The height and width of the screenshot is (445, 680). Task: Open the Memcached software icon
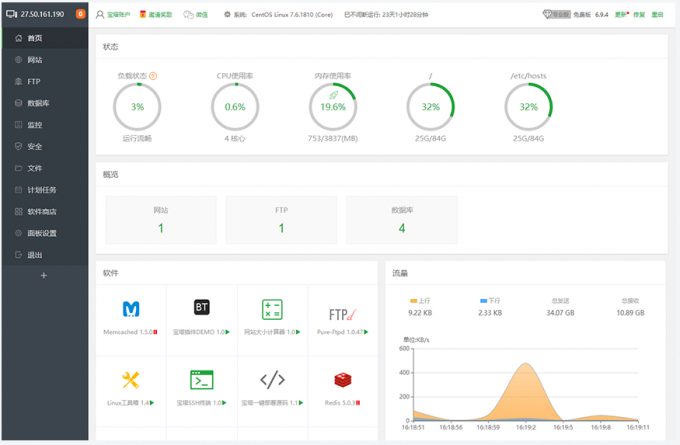[132, 308]
